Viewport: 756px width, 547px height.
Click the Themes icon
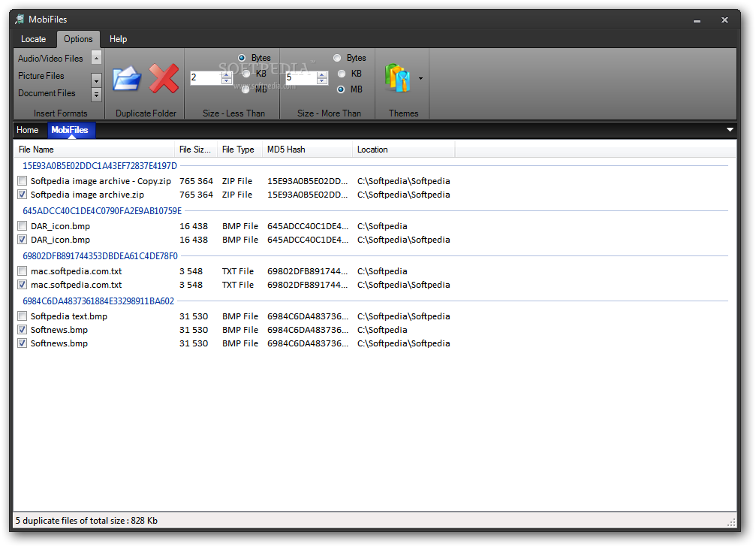398,78
